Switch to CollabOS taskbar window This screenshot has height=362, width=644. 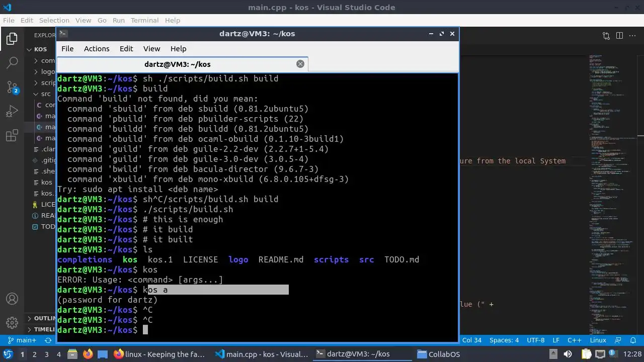tap(439, 354)
